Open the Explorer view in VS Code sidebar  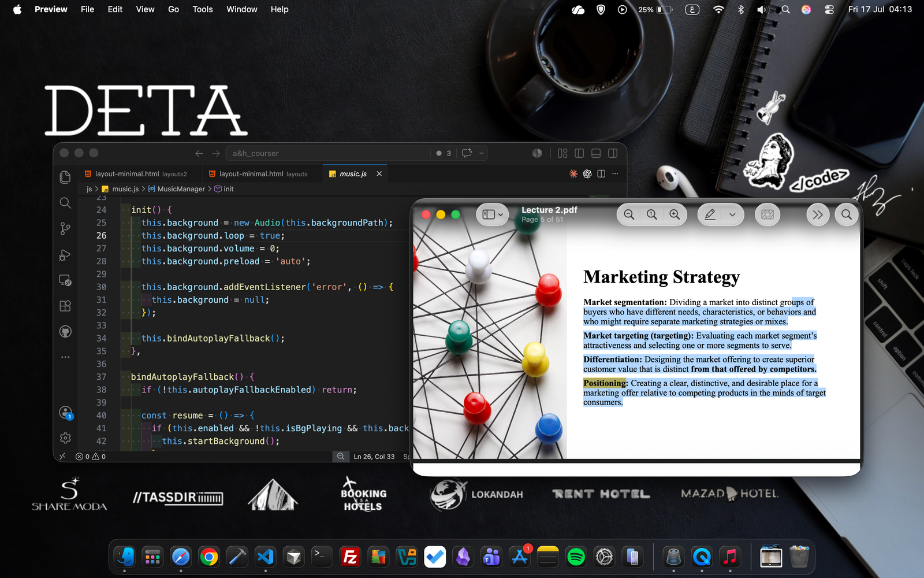pos(65,177)
